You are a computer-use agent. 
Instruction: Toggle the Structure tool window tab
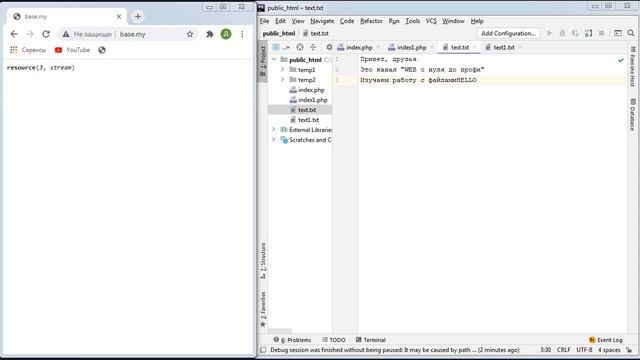click(263, 261)
